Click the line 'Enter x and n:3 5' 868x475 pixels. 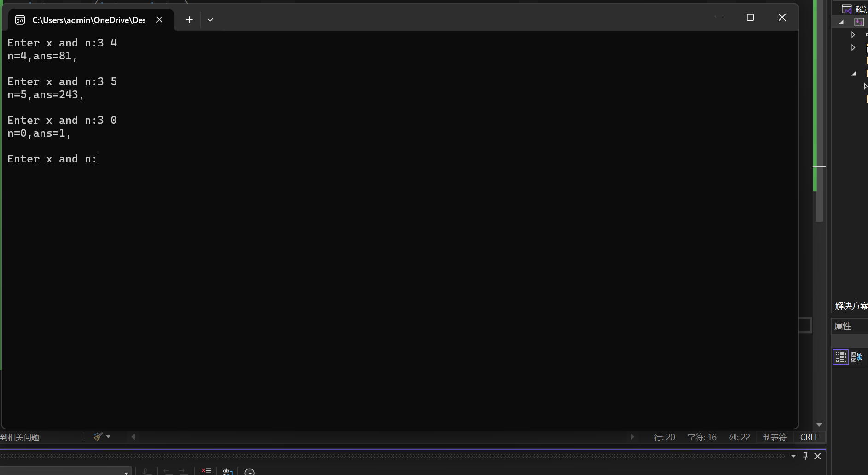[x=62, y=81]
